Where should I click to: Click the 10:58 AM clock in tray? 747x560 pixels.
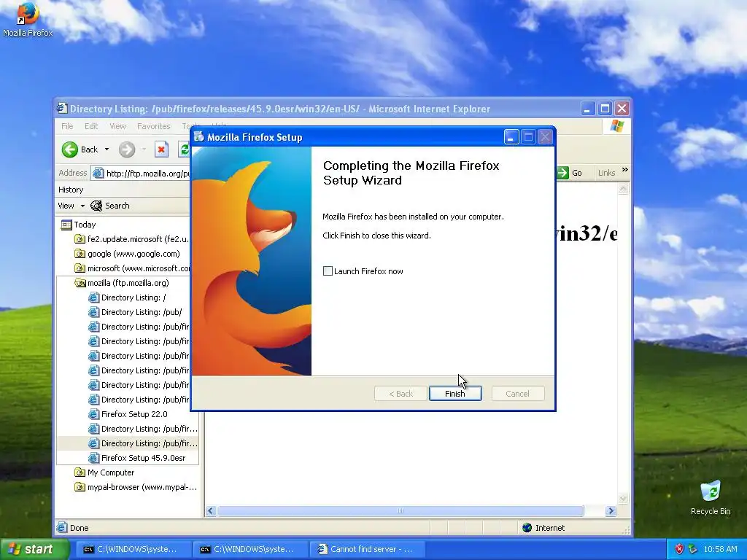click(720, 549)
